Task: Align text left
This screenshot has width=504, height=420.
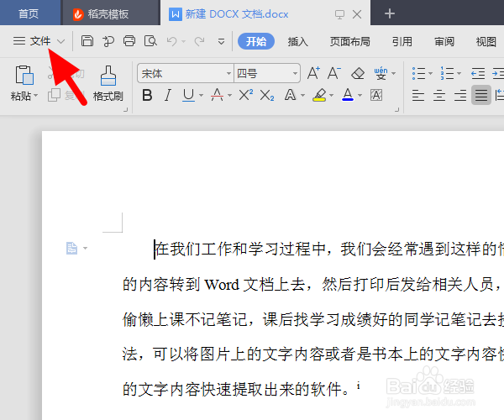Action: coord(418,96)
